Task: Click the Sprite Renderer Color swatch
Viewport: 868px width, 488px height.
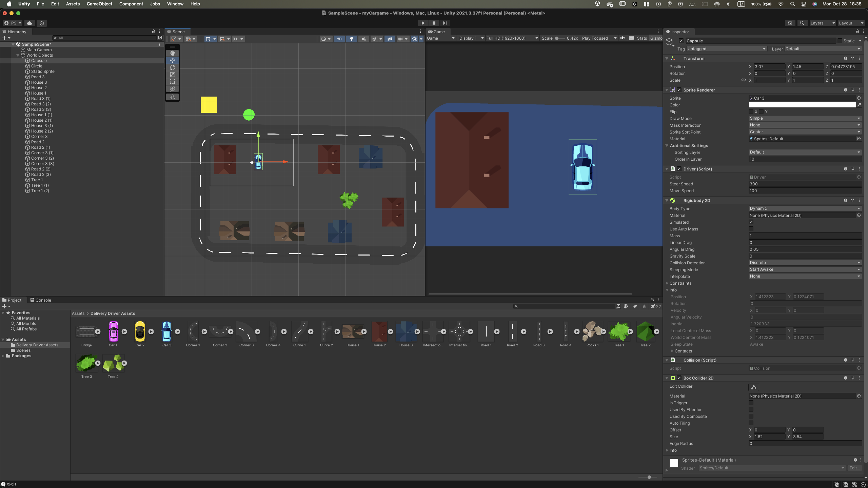Action: (802, 105)
